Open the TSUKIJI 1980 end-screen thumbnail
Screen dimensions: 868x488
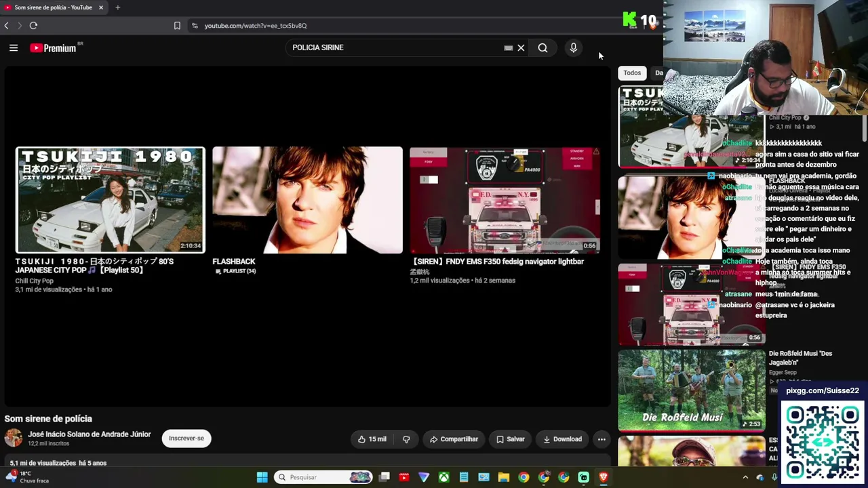[110, 200]
